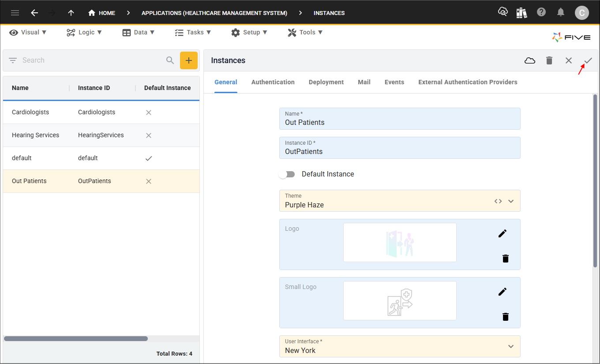Open the notifications bell

pyautogui.click(x=561, y=12)
